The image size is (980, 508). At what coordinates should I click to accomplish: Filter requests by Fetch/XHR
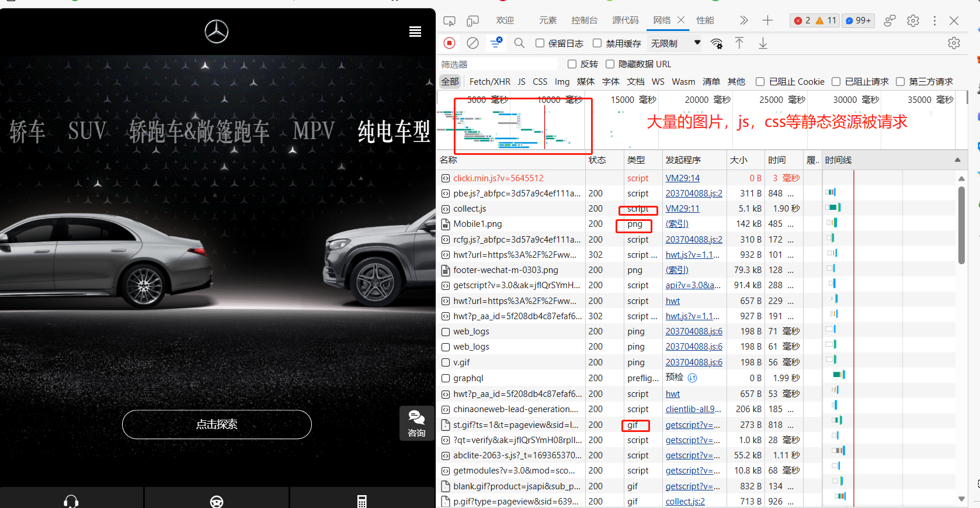coord(489,82)
